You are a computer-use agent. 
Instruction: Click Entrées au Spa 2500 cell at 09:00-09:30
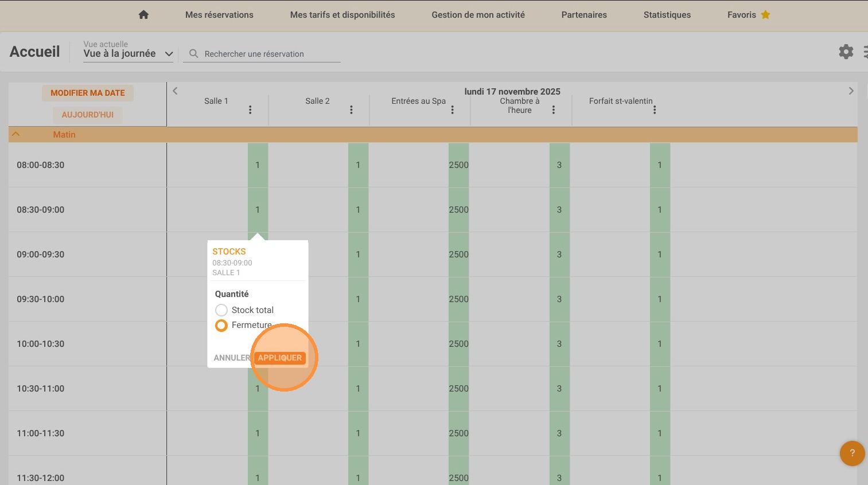click(x=458, y=255)
